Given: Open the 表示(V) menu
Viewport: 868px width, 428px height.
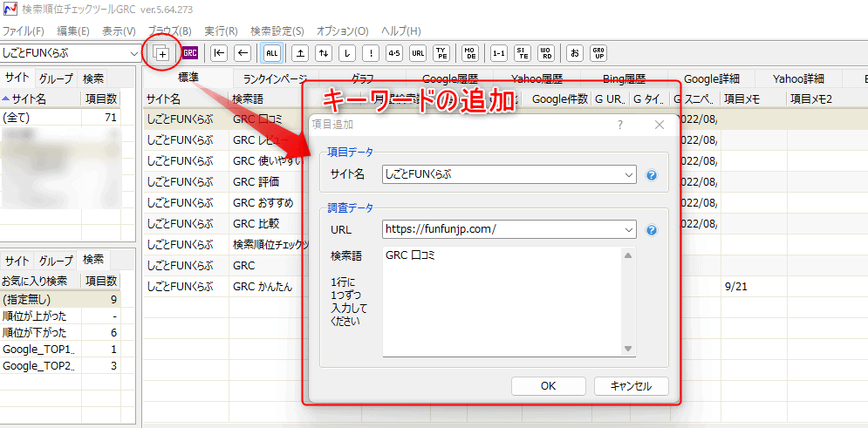Looking at the screenshot, I should (x=119, y=31).
